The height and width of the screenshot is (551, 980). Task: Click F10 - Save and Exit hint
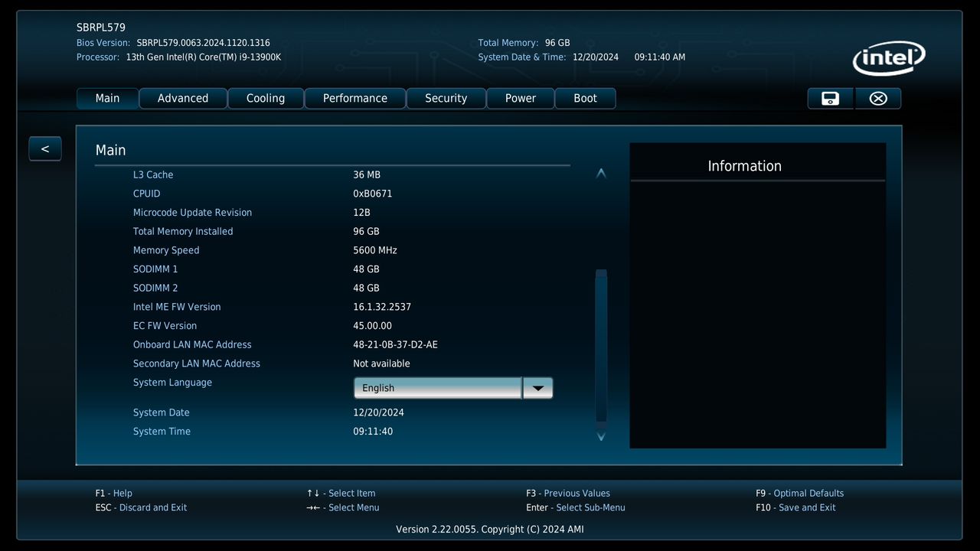(x=795, y=507)
